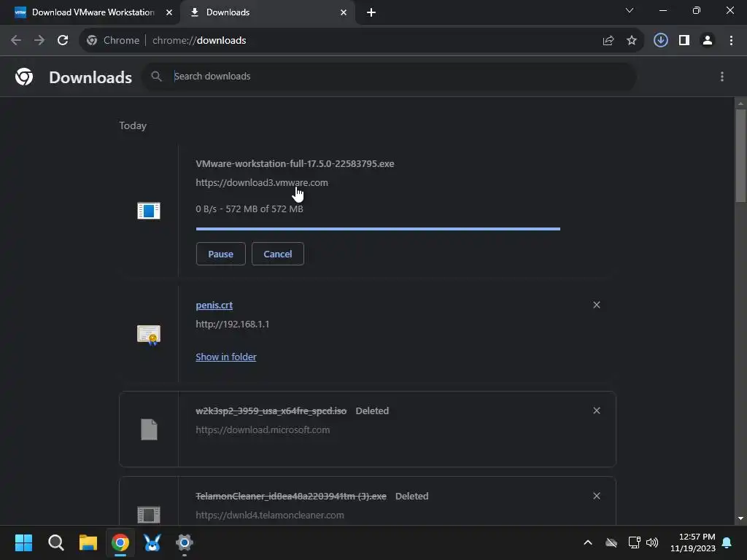Screen dimensions: 747x560
Task: Click the w2k3sp2 ISO file icon
Action: [x=149, y=429]
